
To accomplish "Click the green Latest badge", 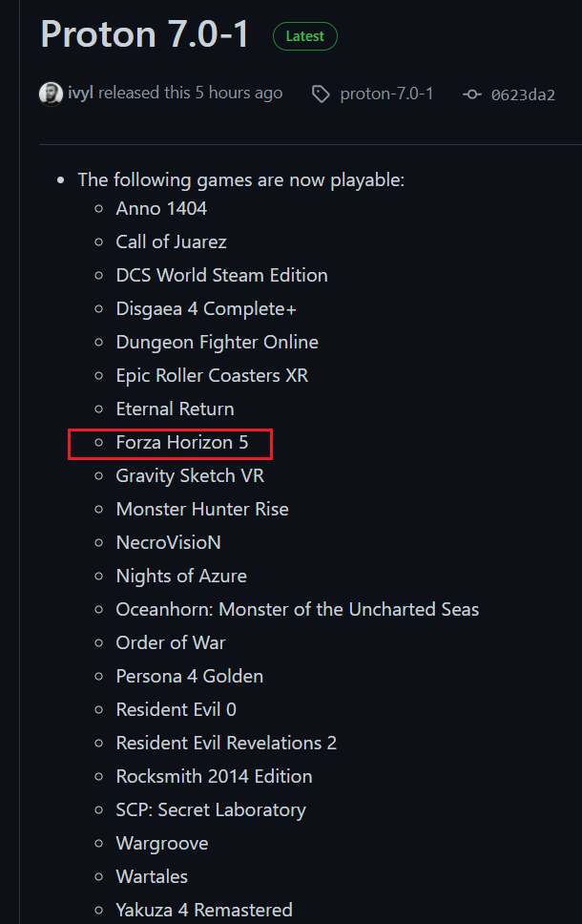I will coord(305,36).
